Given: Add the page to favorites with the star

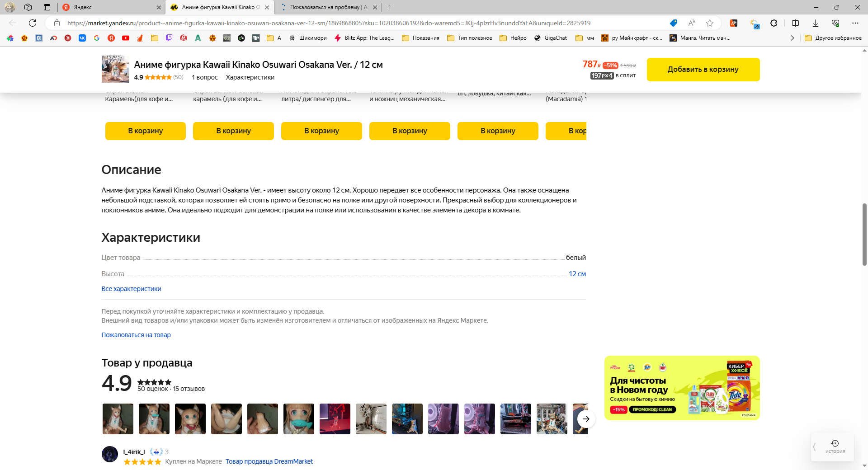Looking at the screenshot, I should coord(710,23).
